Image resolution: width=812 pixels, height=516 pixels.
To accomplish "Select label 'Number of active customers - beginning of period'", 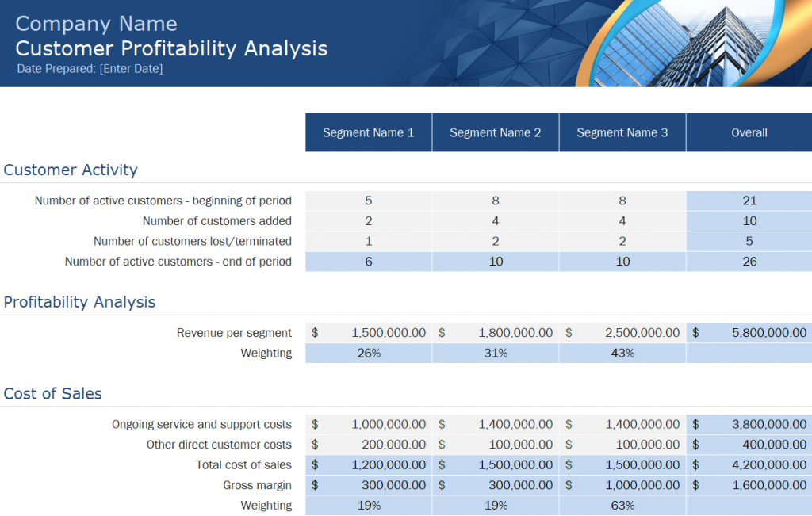I will pyautogui.click(x=163, y=201).
